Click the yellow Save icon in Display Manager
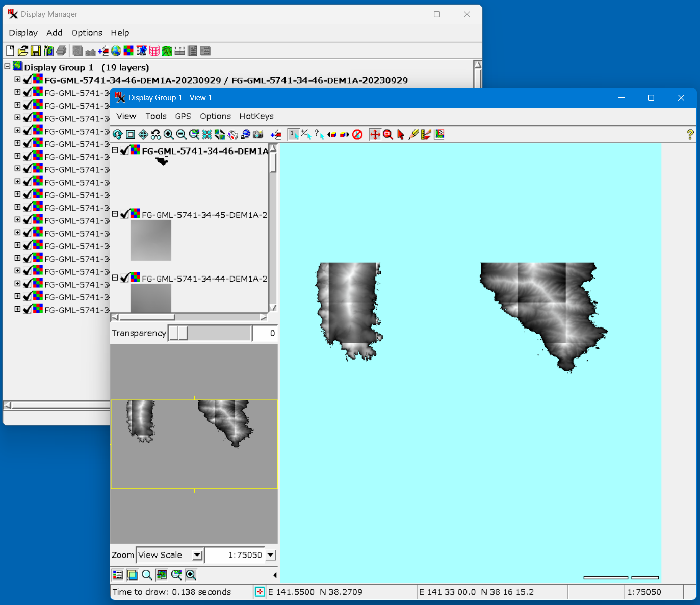 click(36, 51)
